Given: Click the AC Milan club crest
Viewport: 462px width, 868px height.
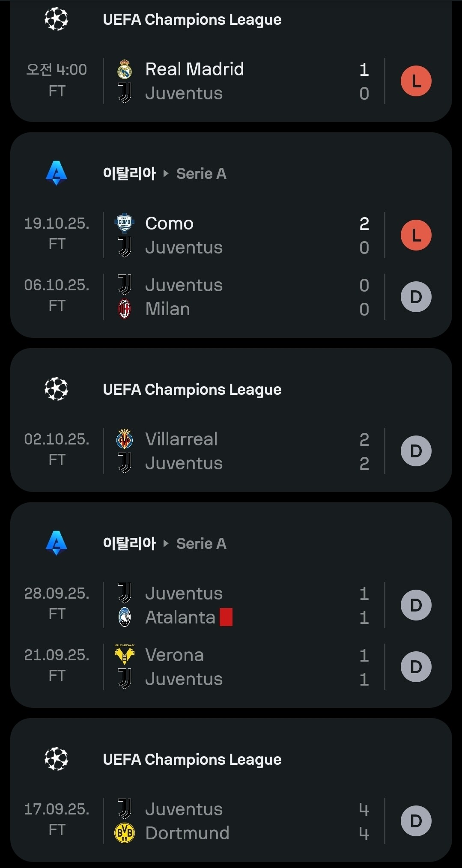Looking at the screenshot, I should [125, 309].
